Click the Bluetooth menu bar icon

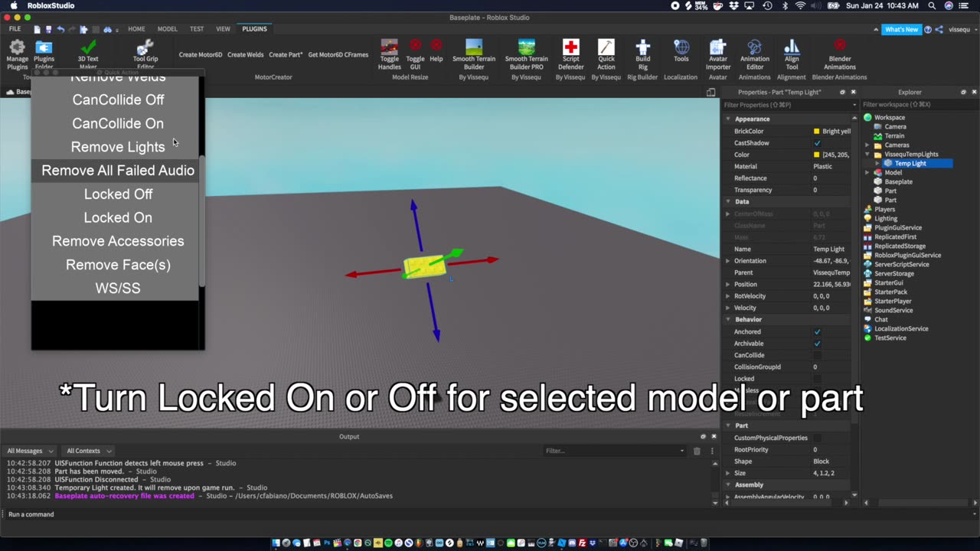786,5
